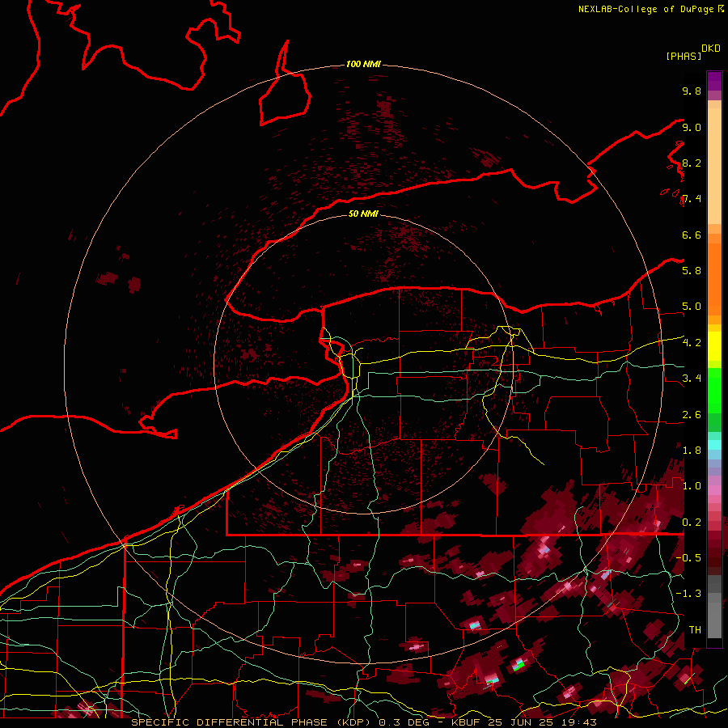Click the [PHAS] units label
Screen dimensions: 728x728
click(684, 56)
